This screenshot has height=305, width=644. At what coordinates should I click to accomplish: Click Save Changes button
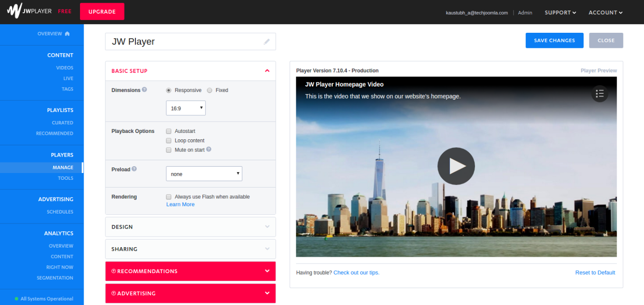point(554,41)
